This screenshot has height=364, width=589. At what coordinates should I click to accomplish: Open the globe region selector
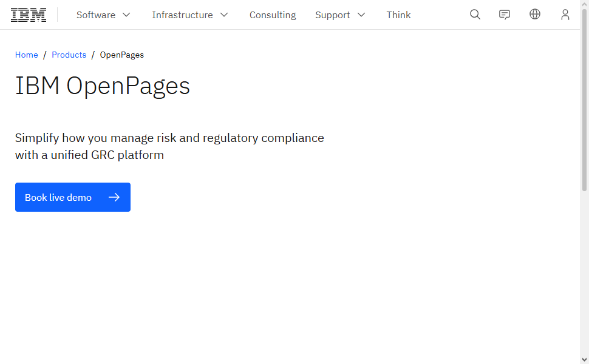[535, 15]
